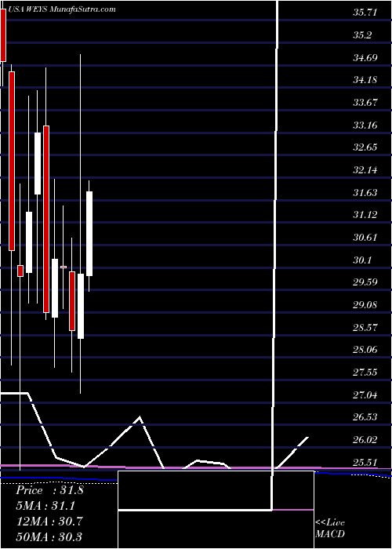Click the 33.67 price axis label
392x549 pixels.
tap(365, 103)
